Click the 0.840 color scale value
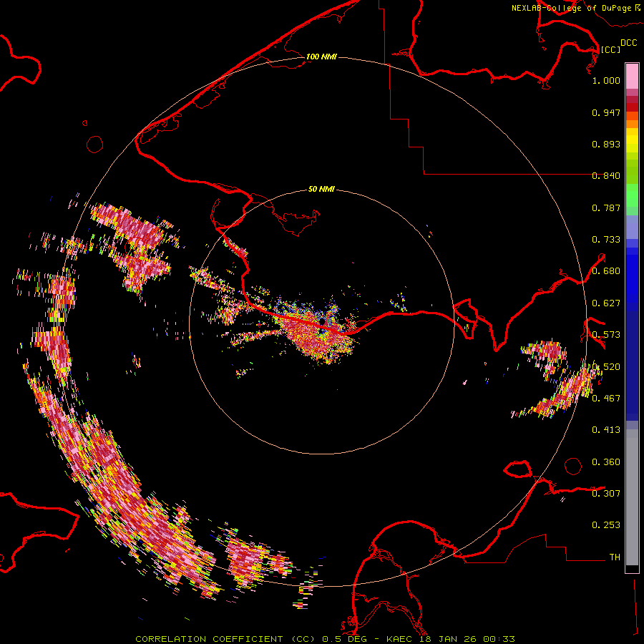This screenshot has height=644, width=644. coord(606,176)
